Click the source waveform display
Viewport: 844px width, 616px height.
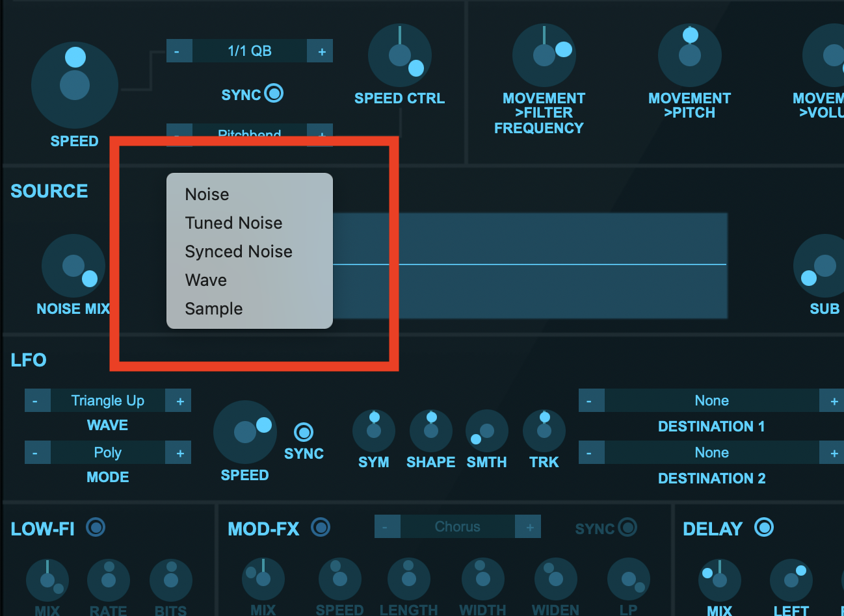529,265
